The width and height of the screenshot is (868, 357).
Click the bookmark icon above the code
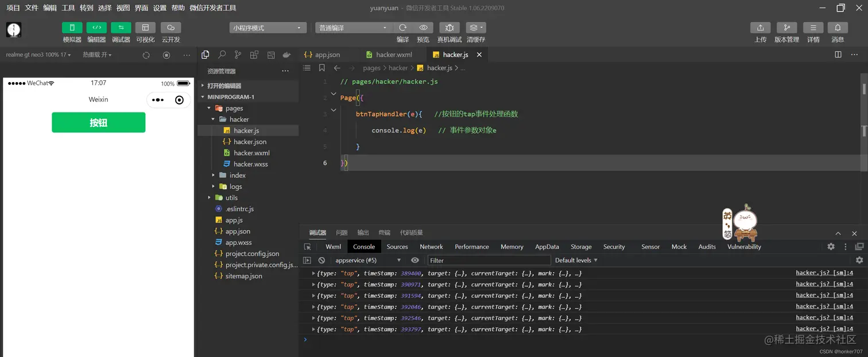(x=321, y=68)
